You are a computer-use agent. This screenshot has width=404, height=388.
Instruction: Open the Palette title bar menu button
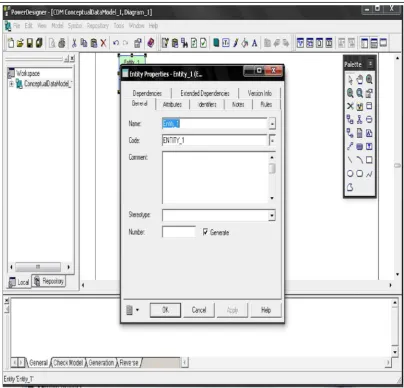tap(370, 64)
